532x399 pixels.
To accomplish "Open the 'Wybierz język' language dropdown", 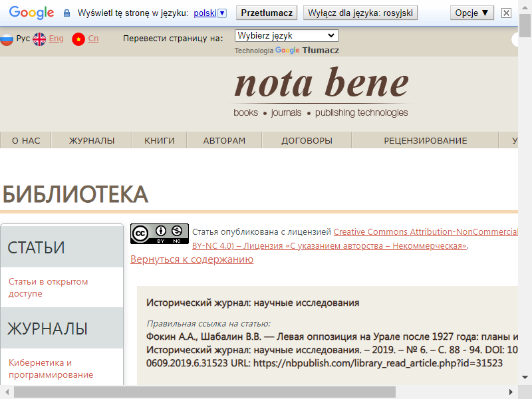I will point(287,36).
